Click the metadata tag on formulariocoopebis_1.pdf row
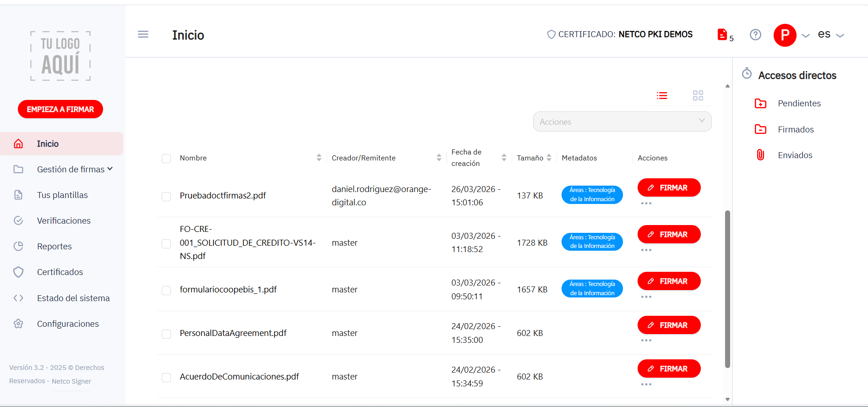Screen dimensions: 868x407 (x=592, y=288)
